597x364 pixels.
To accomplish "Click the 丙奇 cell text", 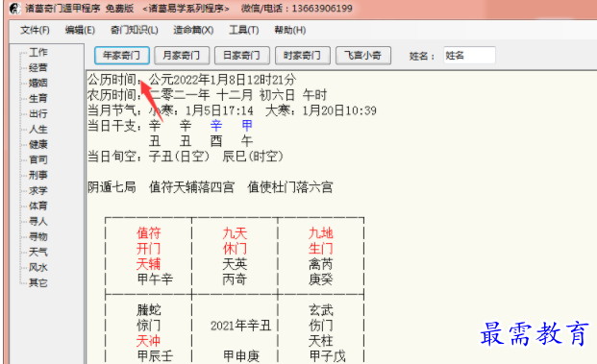I will (235, 279).
